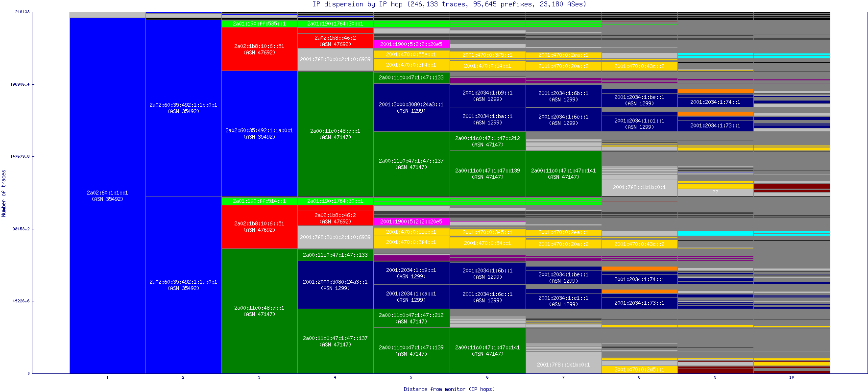868x392 pixels.
Task: Click x-axis tick label 2
Action: [x=183, y=377]
